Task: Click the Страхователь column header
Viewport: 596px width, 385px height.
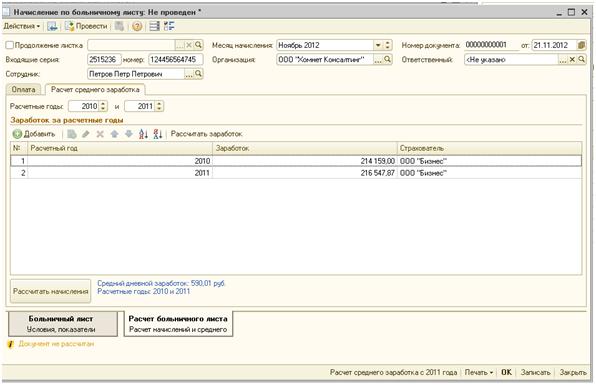Action: pyautogui.click(x=490, y=148)
